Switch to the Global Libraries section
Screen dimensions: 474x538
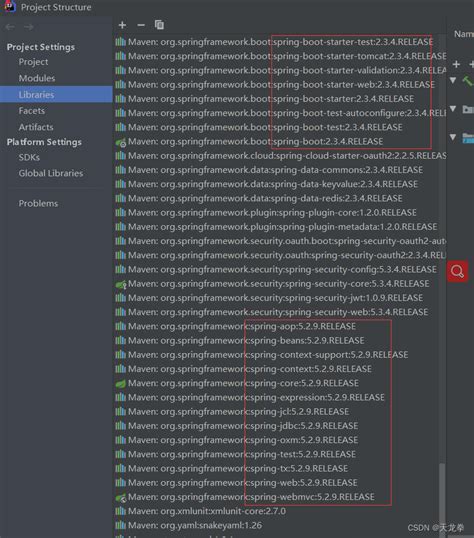[51, 173]
